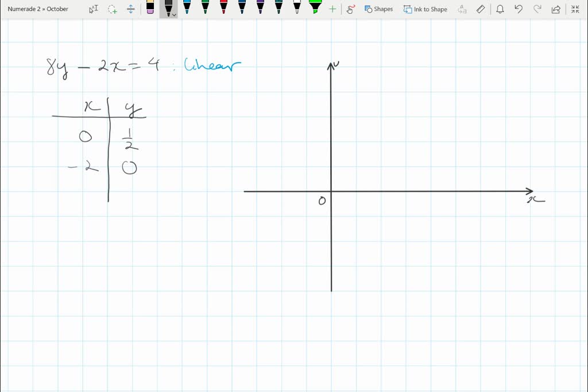Open the Share options

point(555,9)
